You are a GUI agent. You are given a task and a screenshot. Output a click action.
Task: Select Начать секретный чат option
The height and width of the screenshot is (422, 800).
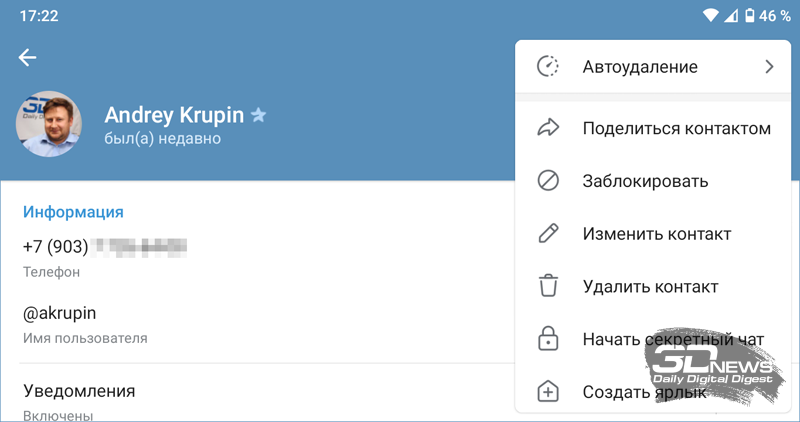click(x=673, y=340)
